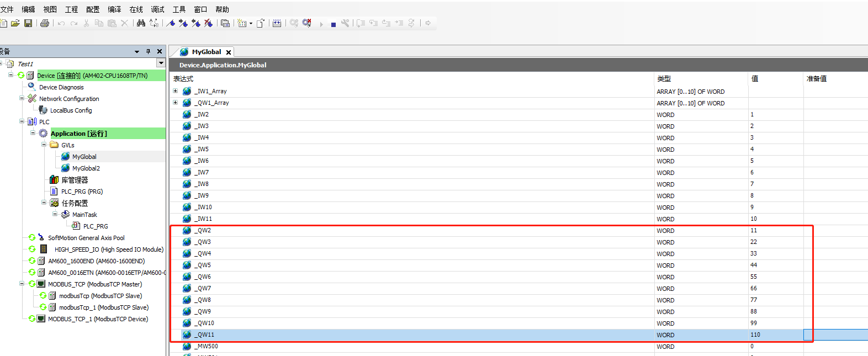Create a new file from toolbar
The width and height of the screenshot is (868, 356).
[x=3, y=23]
